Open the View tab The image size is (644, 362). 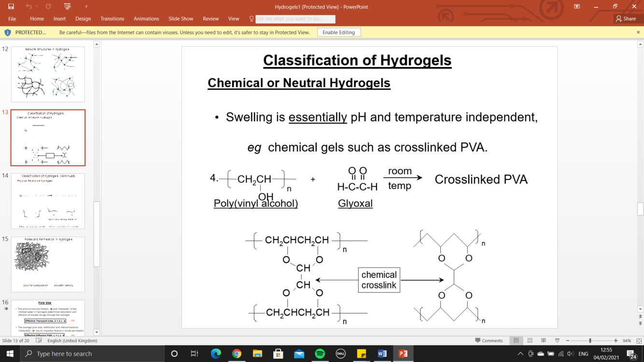234,19
